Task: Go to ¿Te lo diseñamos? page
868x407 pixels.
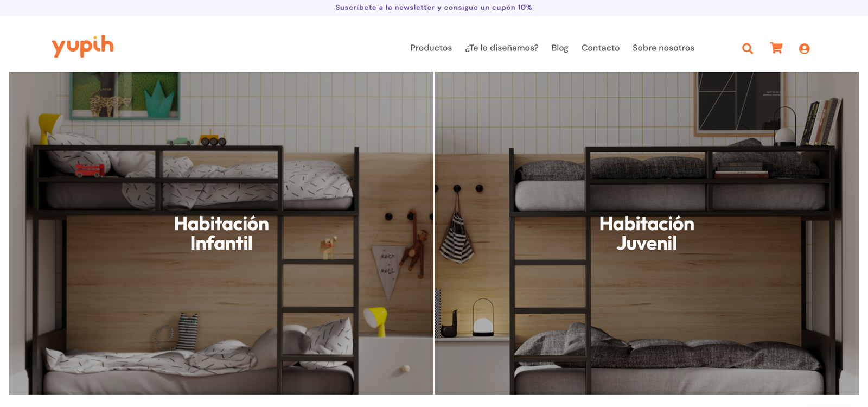Action: coord(502,48)
